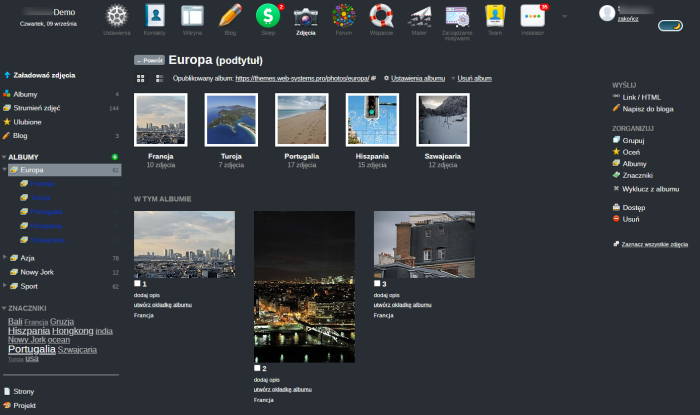Viewport: 700px width, 415px height.
Task: Open the Mailer paper plane icon
Action: click(419, 15)
